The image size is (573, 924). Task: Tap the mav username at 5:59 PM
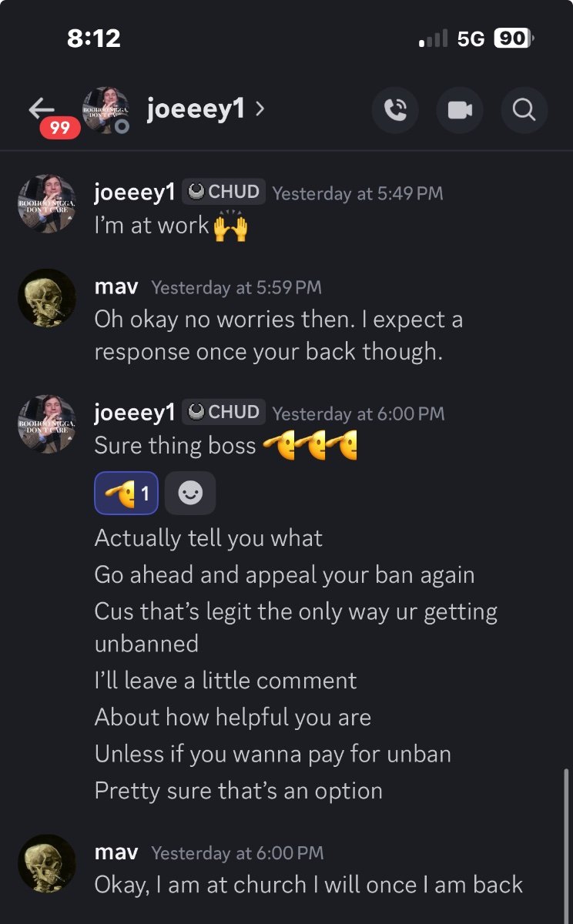pyautogui.click(x=116, y=287)
